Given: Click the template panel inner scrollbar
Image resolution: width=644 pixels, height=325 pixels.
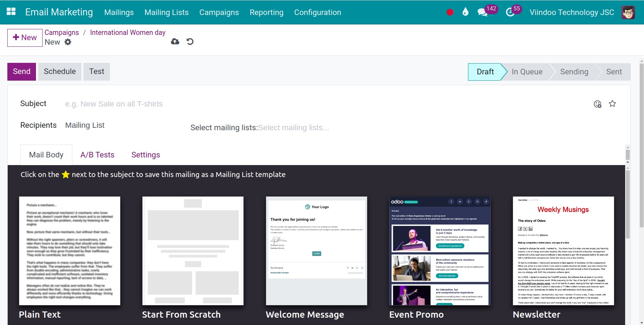Looking at the screenshot, I should pyautogui.click(x=628, y=205).
